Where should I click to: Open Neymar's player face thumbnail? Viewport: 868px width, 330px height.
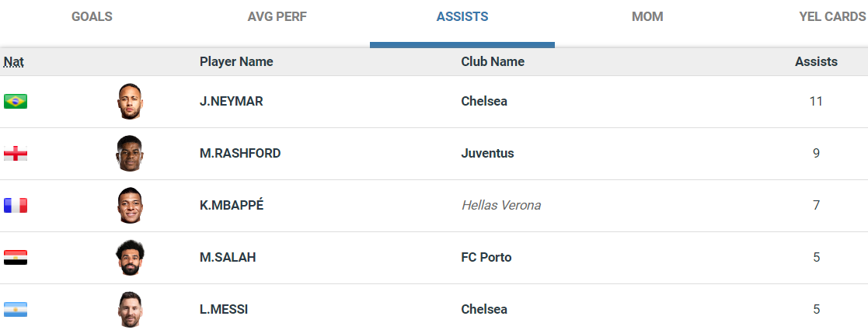click(x=131, y=102)
